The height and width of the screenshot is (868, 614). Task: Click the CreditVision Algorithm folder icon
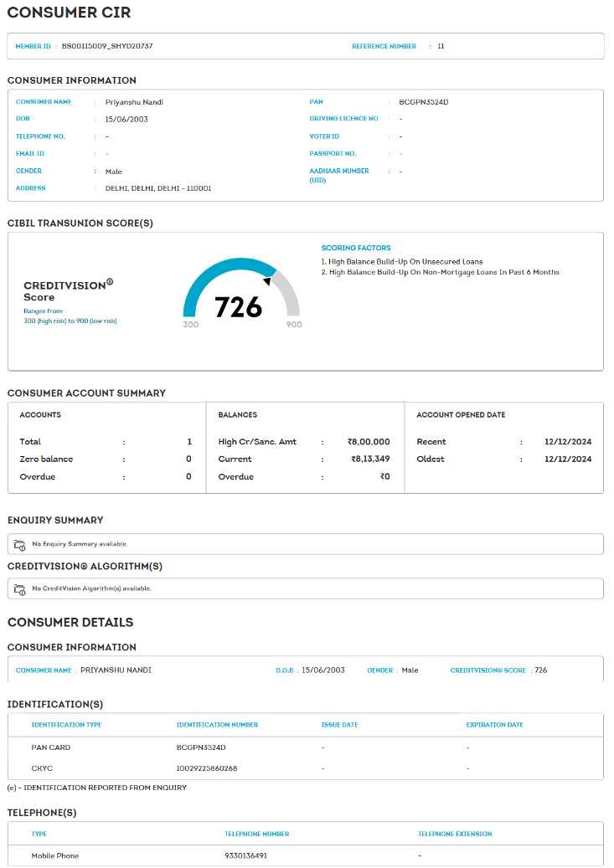19,589
